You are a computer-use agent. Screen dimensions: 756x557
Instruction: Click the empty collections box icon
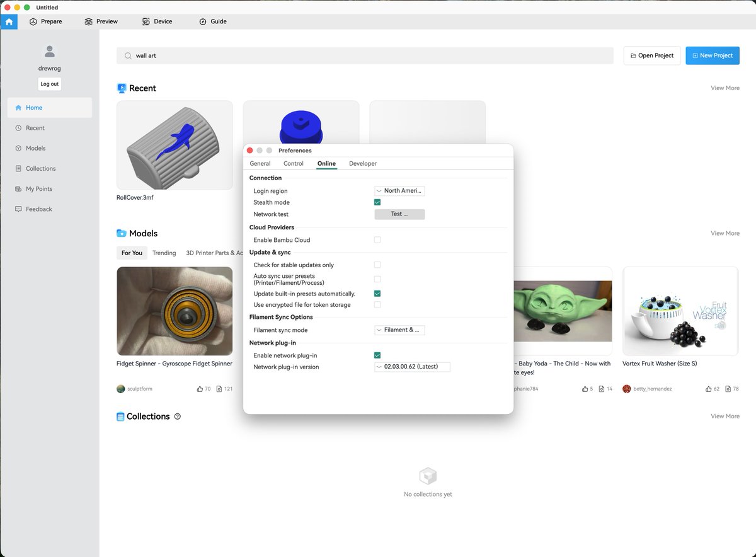(428, 476)
